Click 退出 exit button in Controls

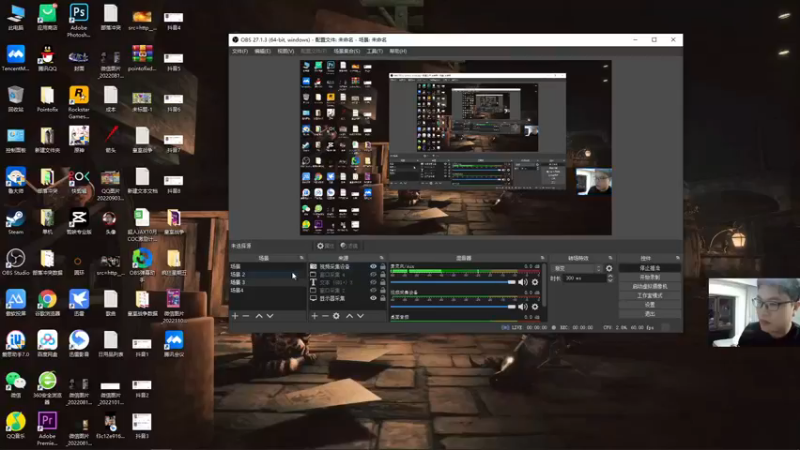point(649,314)
